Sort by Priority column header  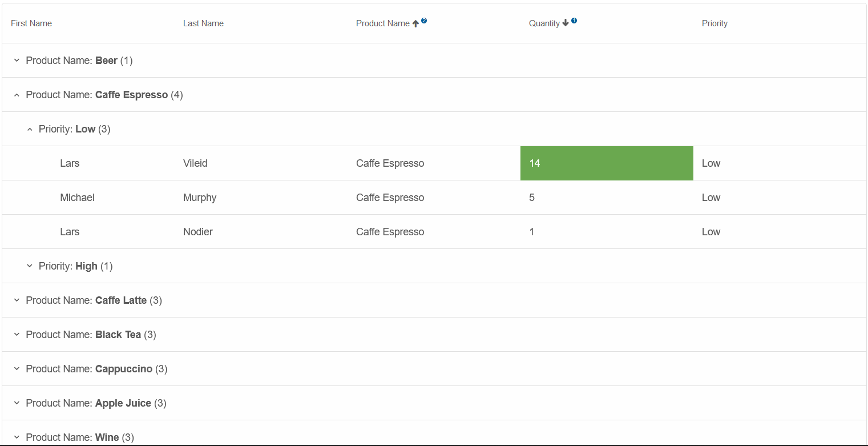714,23
